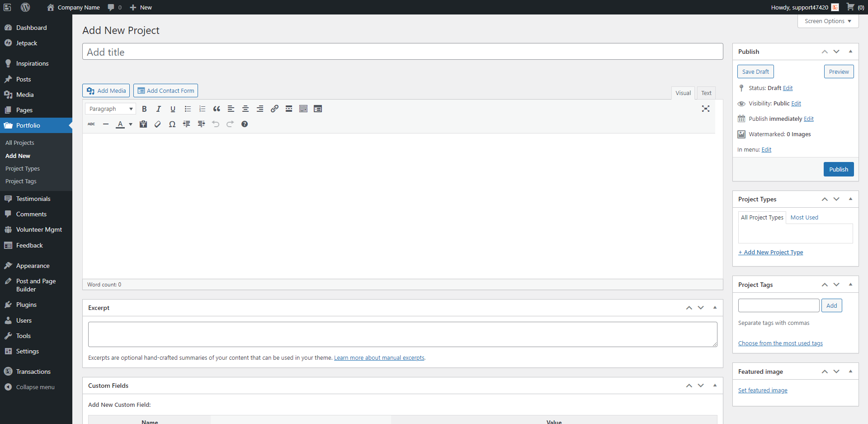Select the All Project Types tab
Image resolution: width=868 pixels, height=424 pixels.
click(762, 218)
